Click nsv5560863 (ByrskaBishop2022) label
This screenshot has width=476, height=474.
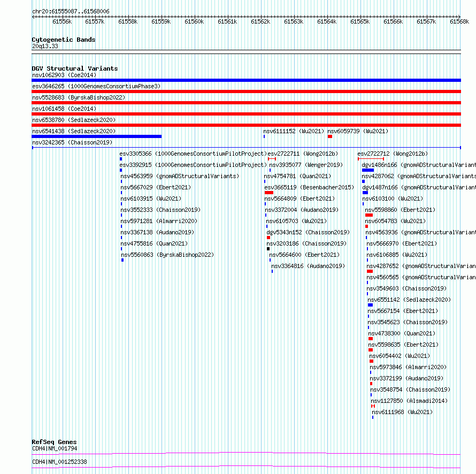(167, 255)
